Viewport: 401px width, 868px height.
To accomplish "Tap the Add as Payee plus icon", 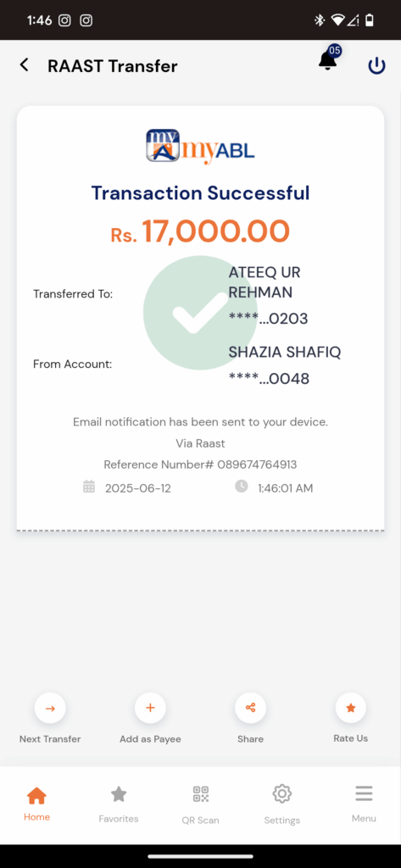I will [x=150, y=708].
